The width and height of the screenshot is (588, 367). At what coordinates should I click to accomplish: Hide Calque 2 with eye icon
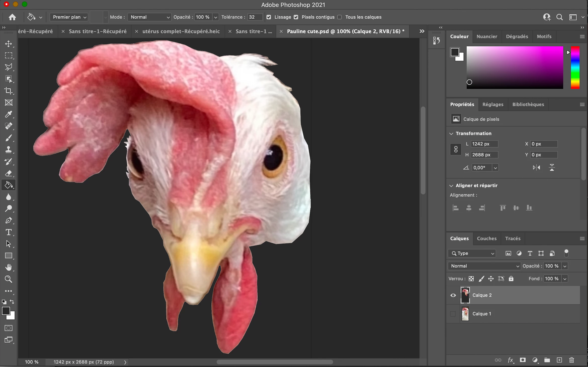point(453,295)
